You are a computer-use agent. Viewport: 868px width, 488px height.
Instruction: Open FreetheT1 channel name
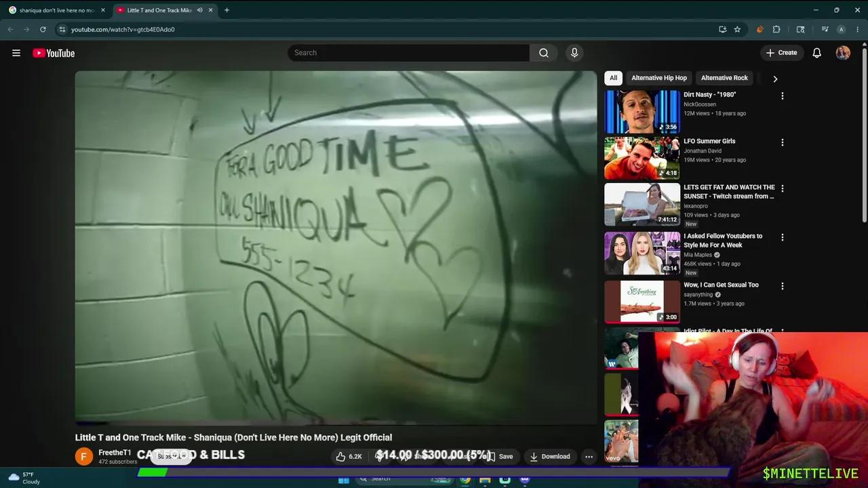coord(115,453)
